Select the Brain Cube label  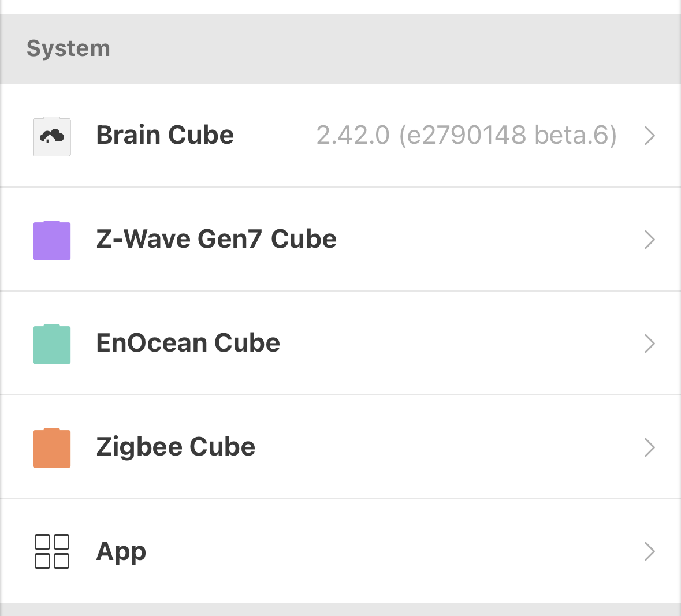[165, 135]
